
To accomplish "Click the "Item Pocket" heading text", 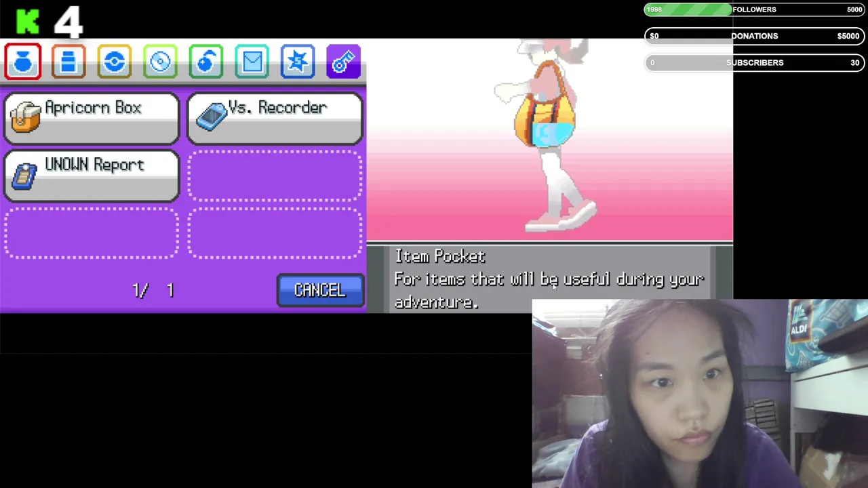I will tap(440, 256).
